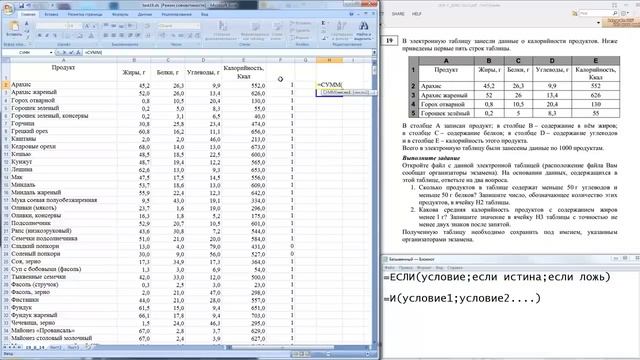
Task: Click the Save icon in quick access toolbar
Action: pyautogui.click(x=22, y=6)
